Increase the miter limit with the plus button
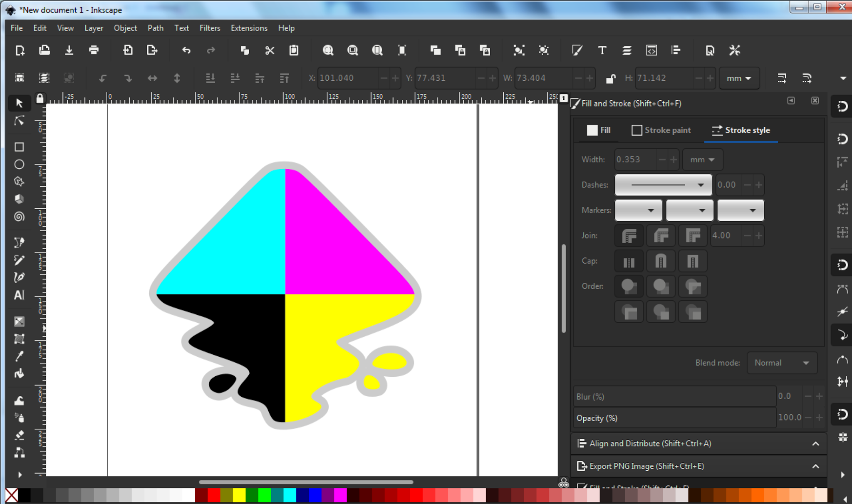Screen dimensions: 852x504 coord(759,235)
